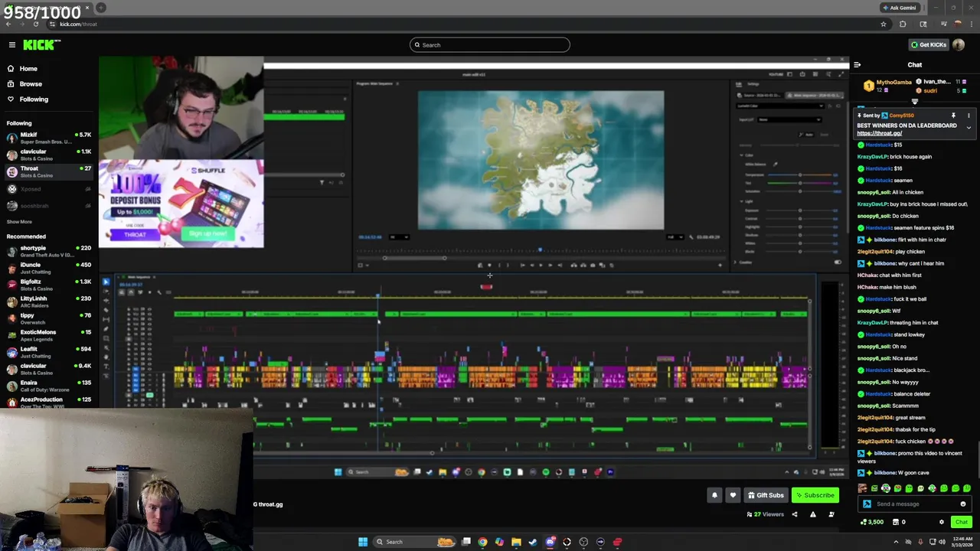Screen dimensions: 980x551
Task: Click the Get KICKs button
Action: 928,45
